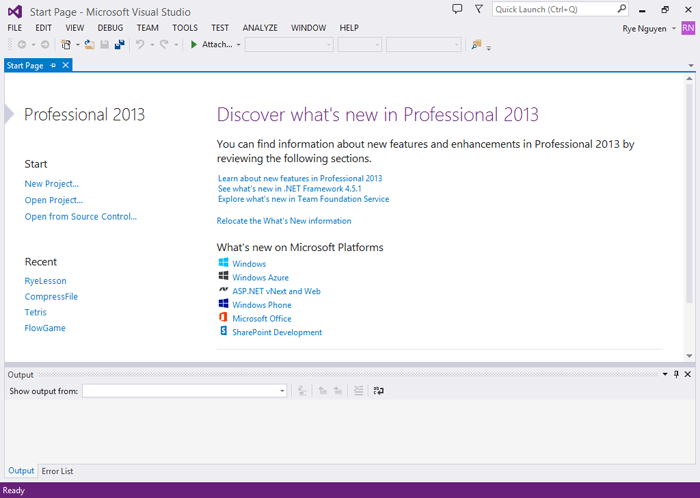Open the TEAM menu
This screenshot has width=700, height=498.
pyautogui.click(x=147, y=28)
